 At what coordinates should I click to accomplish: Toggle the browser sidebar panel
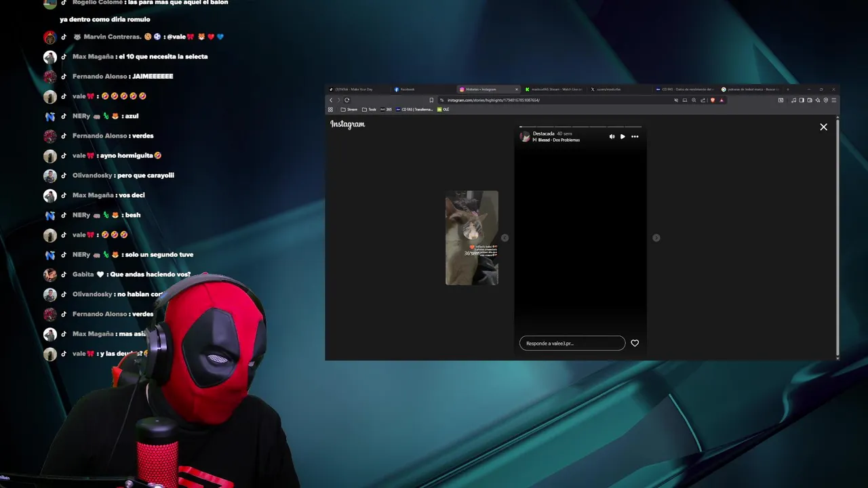[802, 100]
